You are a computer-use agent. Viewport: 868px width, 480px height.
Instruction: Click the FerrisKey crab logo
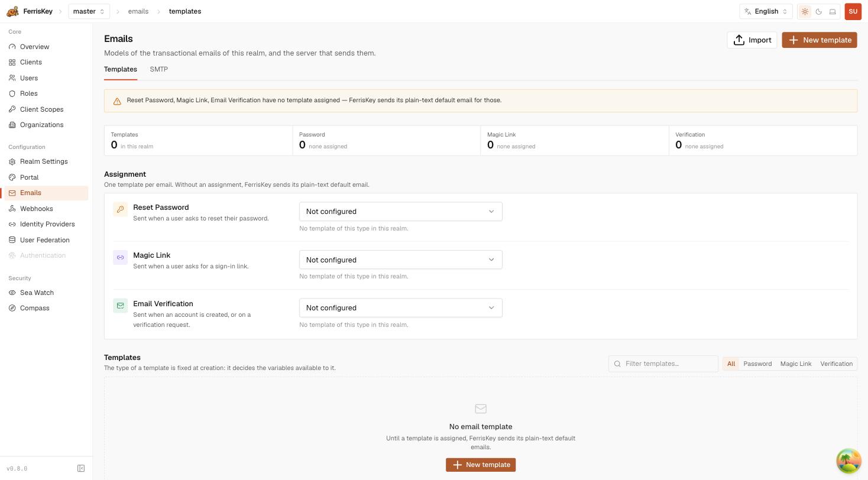[x=12, y=11]
